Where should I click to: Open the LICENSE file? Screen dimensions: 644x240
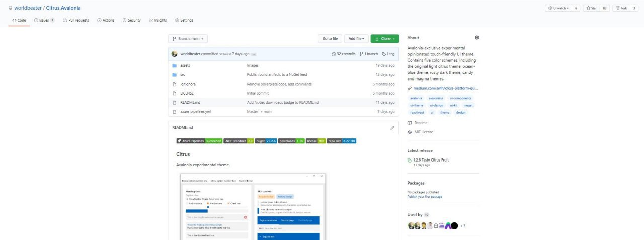point(187,93)
